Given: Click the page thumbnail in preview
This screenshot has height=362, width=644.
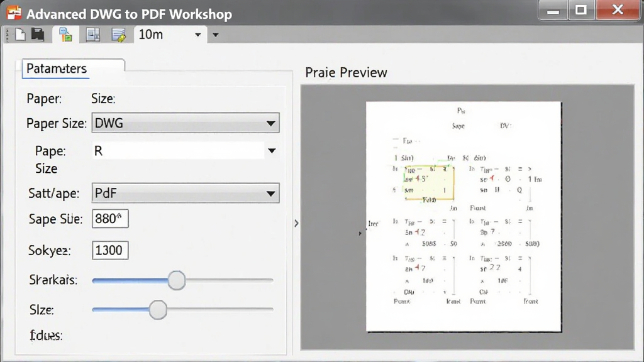Looking at the screenshot, I should click(464, 217).
